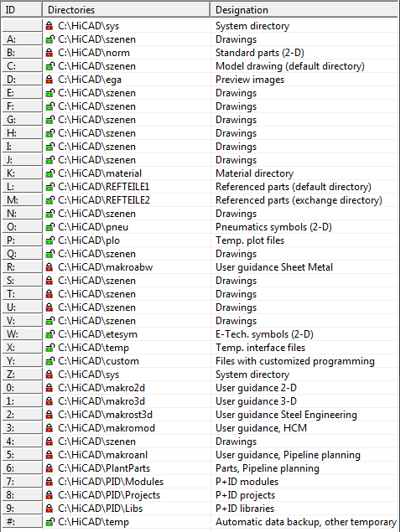Screen dimensions: 400x532
Task: Click the green unlock icon in row #:
Action: click(50, 522)
